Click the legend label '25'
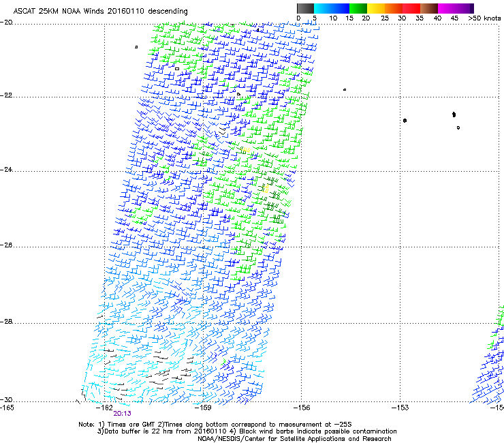504x443 pixels. coord(385,18)
